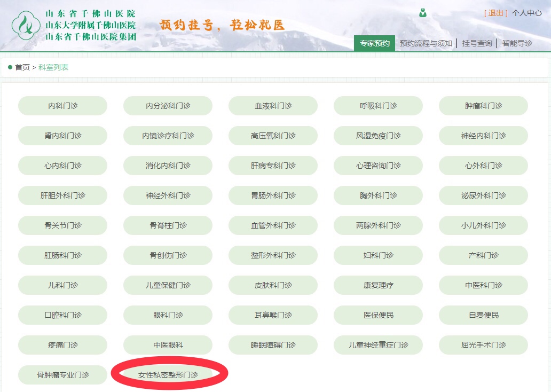Click the 睡眠障碍门诊 button

(273, 345)
